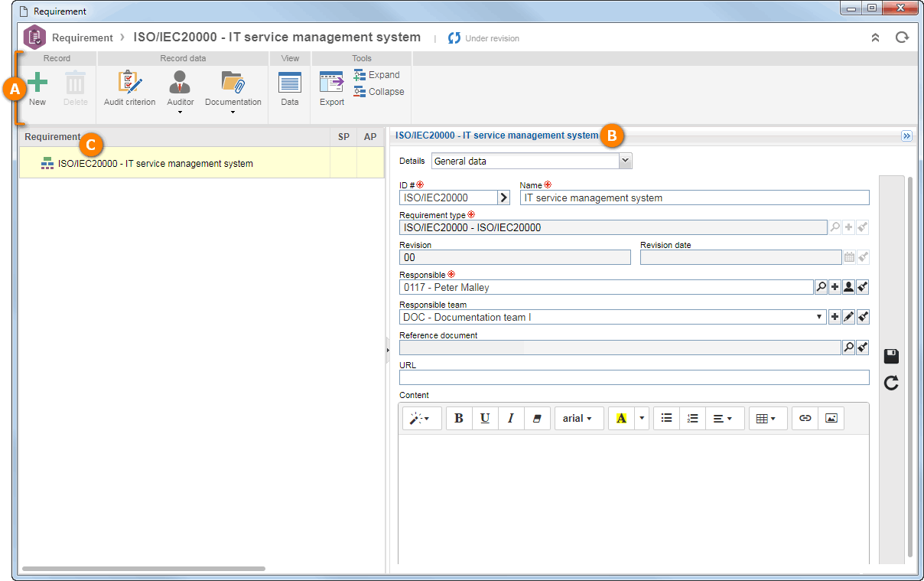Open the highlight color dropdown arrow

(642, 419)
